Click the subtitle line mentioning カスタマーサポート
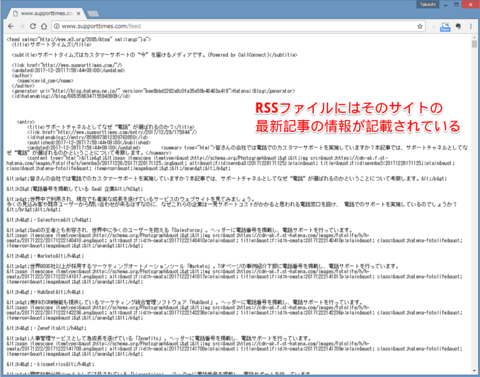480x377 pixels. (154, 55)
